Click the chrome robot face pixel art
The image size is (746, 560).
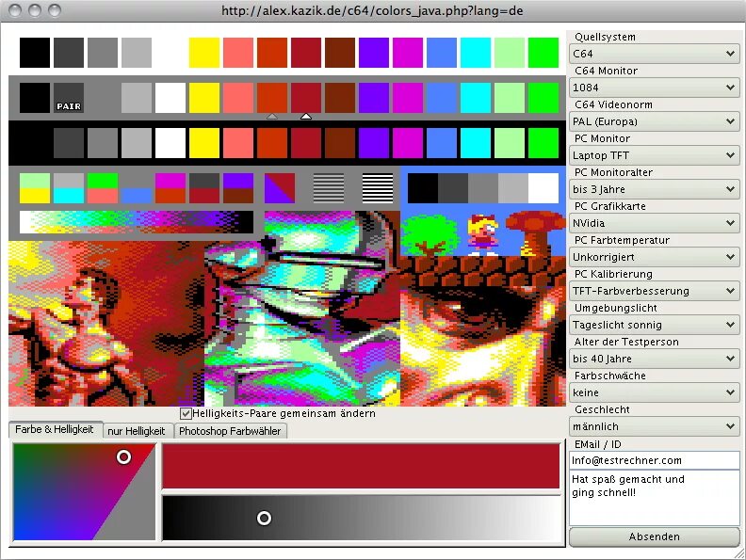coord(302,309)
